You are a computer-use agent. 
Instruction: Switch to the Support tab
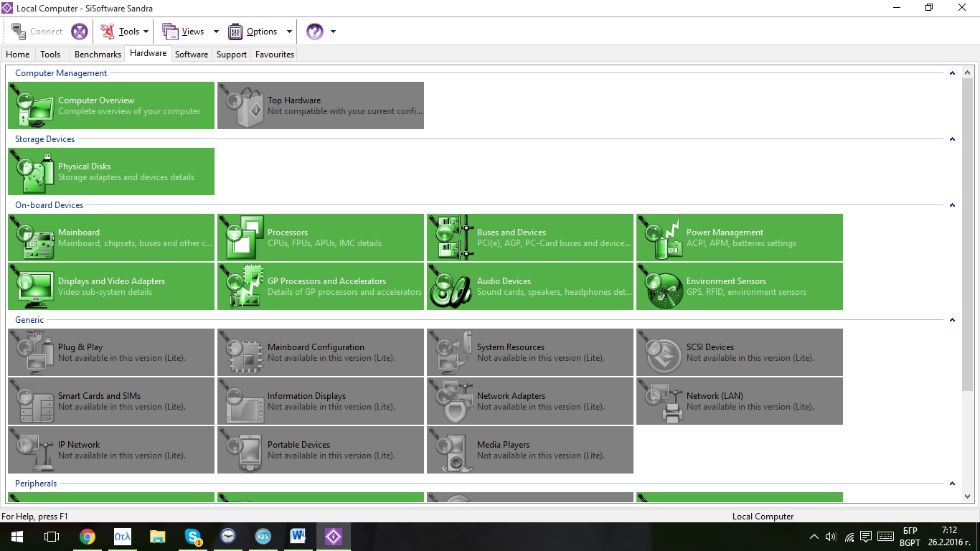click(232, 55)
